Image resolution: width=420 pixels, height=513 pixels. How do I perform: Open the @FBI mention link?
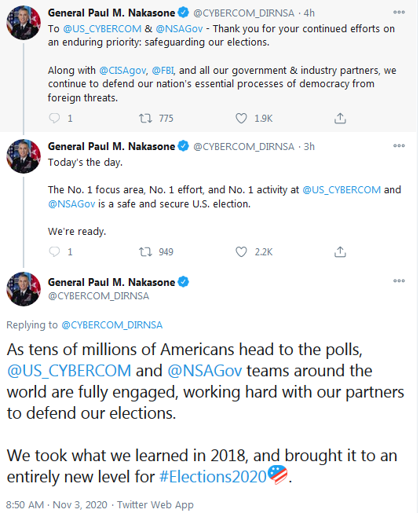click(x=163, y=71)
